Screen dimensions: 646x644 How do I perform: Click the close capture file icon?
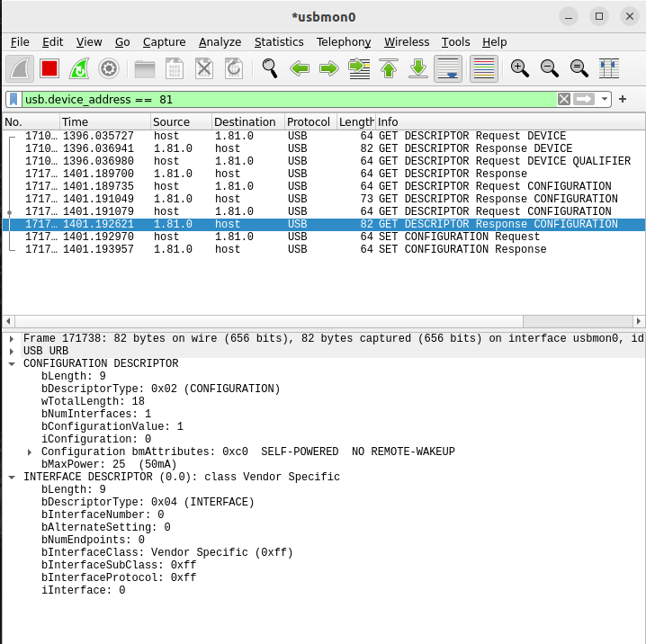[x=204, y=68]
